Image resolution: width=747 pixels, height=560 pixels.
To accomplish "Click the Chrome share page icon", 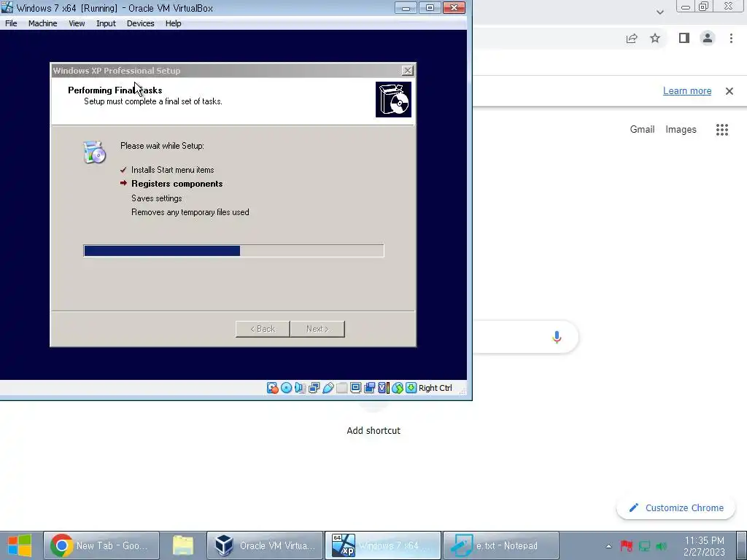I will [632, 39].
